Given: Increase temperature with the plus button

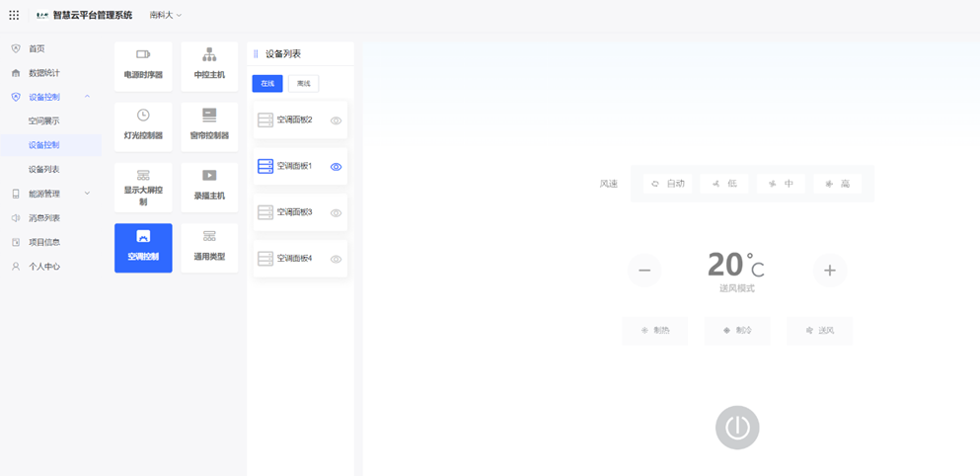Looking at the screenshot, I should [x=829, y=270].
